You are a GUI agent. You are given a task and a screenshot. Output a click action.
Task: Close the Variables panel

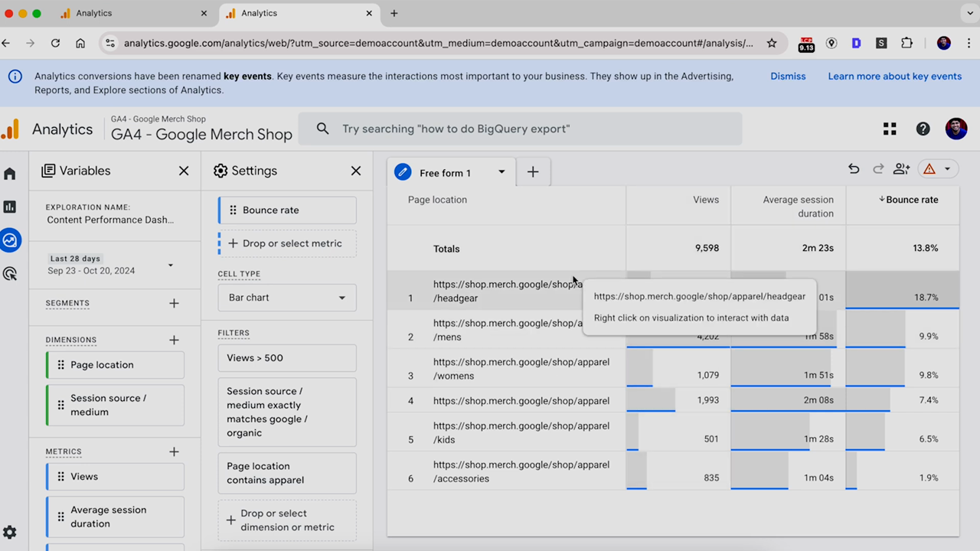click(x=184, y=171)
